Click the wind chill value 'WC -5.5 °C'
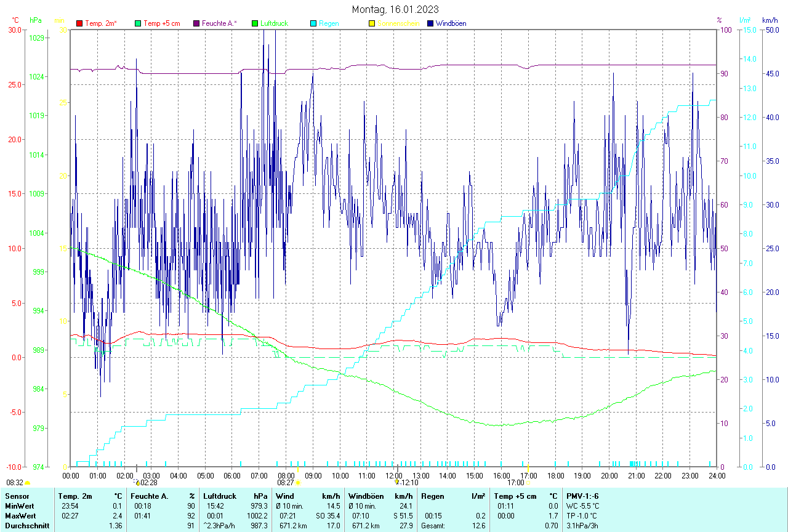The image size is (788, 532). [x=583, y=506]
